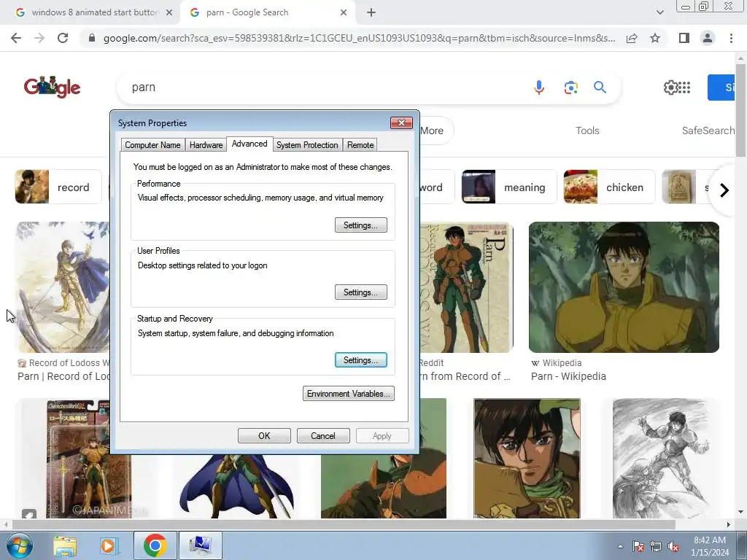Search by image with Google Lens icon
This screenshot has width=747, height=560.
tap(570, 87)
